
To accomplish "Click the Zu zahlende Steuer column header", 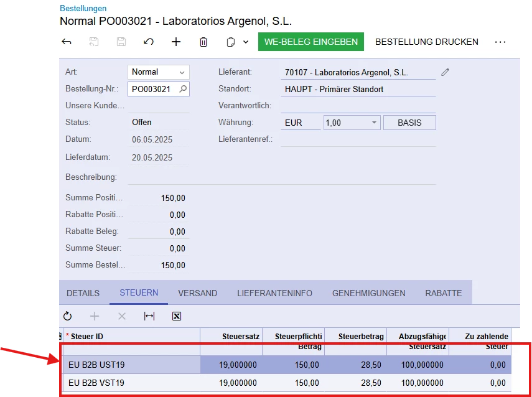I will (480, 341).
